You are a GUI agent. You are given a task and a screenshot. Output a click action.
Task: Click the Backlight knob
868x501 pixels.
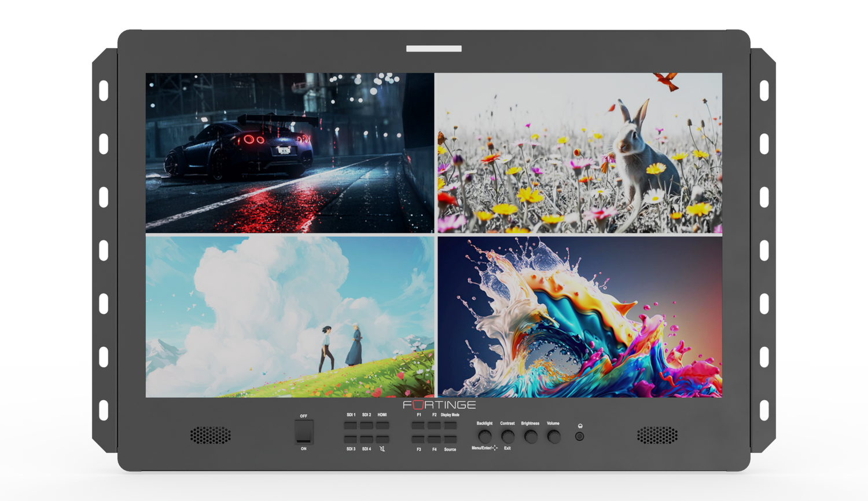[485, 436]
